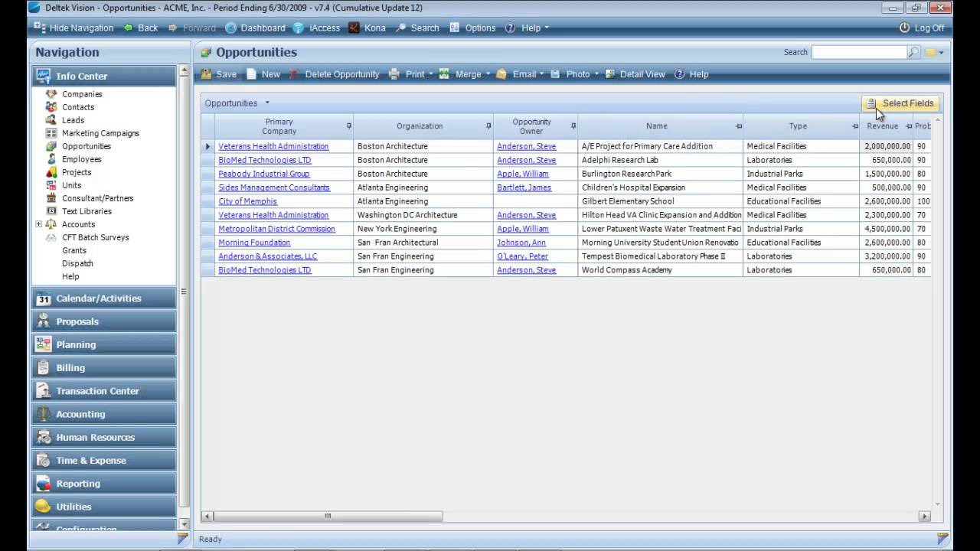Click the Reporting section icon
The height and width of the screenshot is (551, 980).
(x=44, y=484)
